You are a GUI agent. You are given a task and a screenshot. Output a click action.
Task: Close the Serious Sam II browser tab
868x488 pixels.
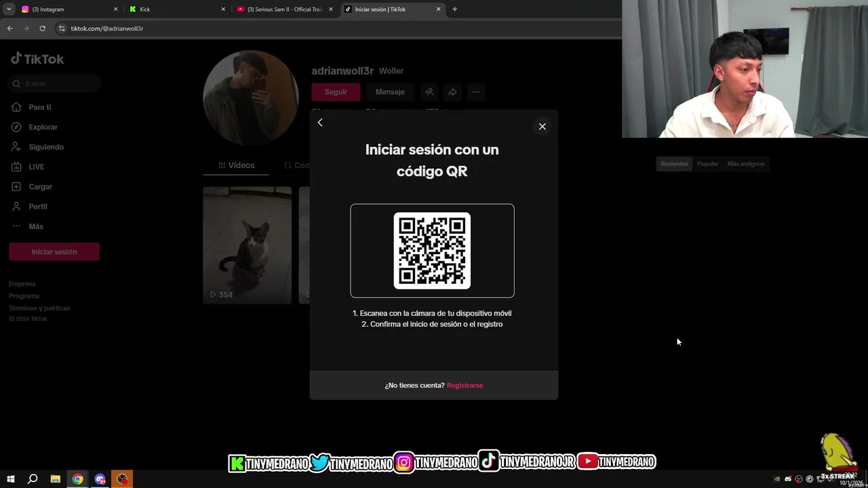[x=331, y=9]
